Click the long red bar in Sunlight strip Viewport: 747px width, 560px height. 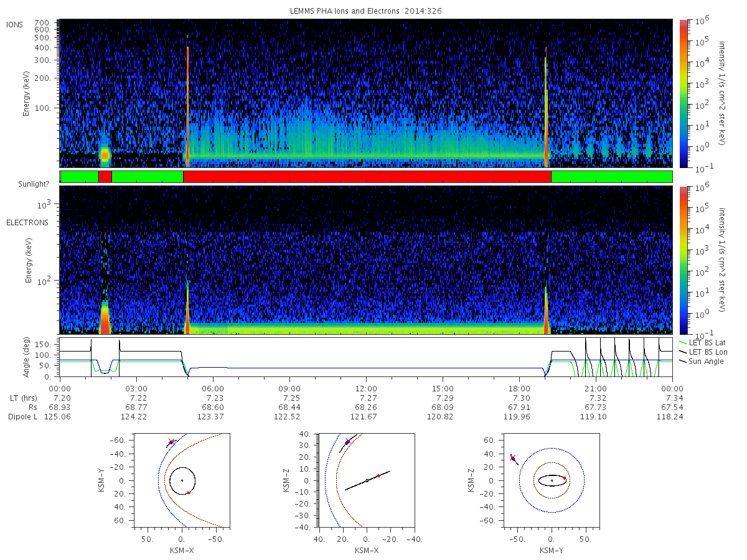[367, 177]
